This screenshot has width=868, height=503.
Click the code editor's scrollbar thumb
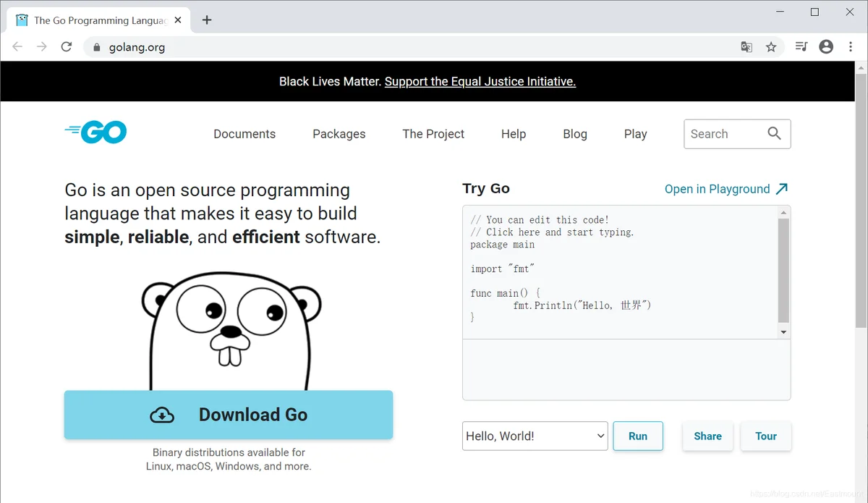[783, 270]
